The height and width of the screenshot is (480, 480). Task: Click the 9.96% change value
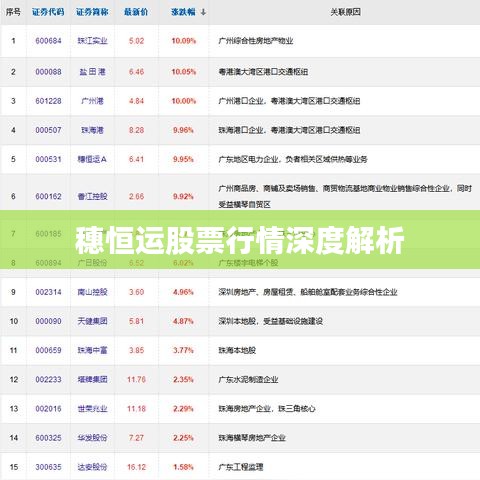183,130
